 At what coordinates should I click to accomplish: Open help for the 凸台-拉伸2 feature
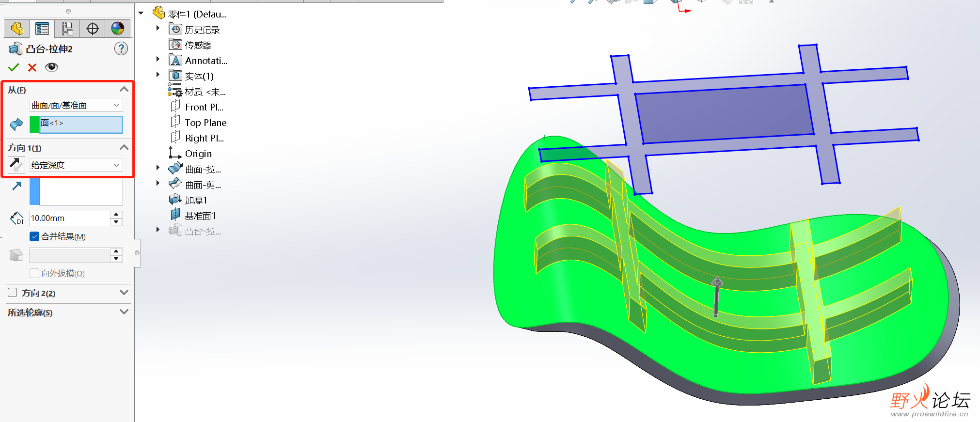click(121, 48)
